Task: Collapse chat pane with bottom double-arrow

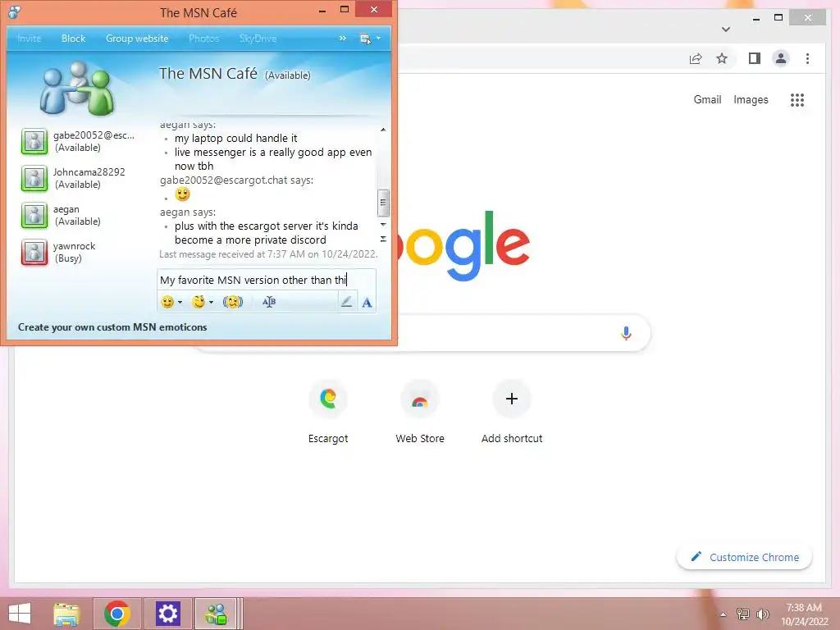Action: coord(383,239)
